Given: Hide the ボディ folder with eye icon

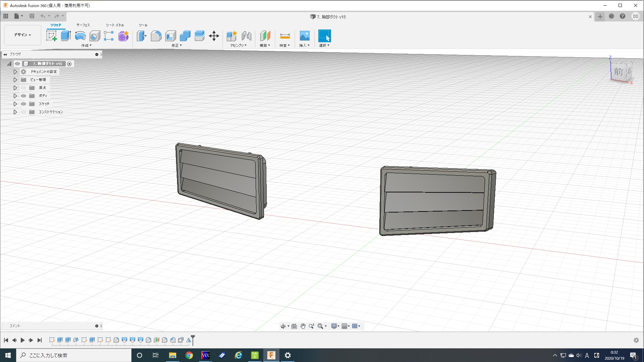Looking at the screenshot, I should 23,96.
